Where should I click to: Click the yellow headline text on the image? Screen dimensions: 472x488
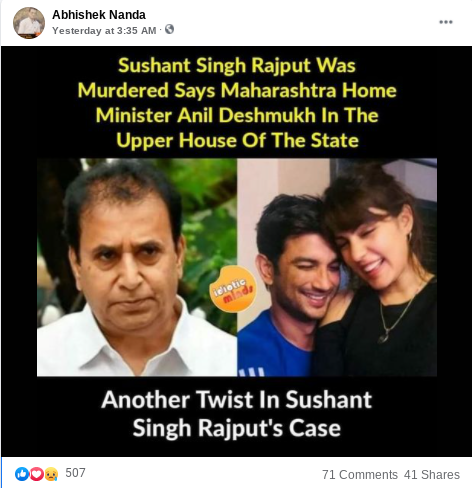(x=237, y=103)
